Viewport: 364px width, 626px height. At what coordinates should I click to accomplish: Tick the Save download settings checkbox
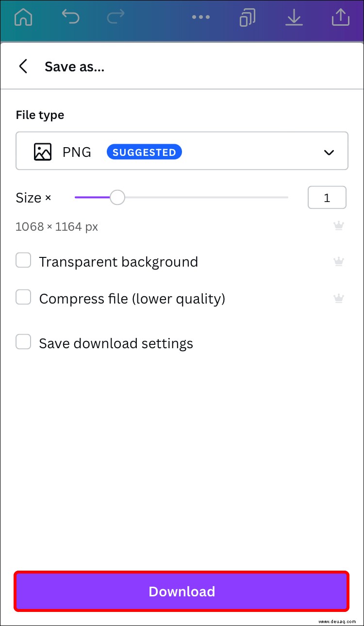(x=23, y=342)
